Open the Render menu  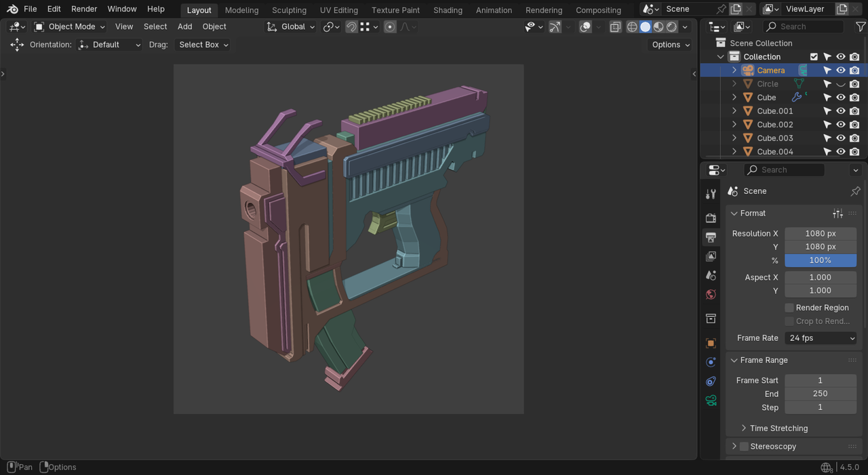(x=84, y=9)
